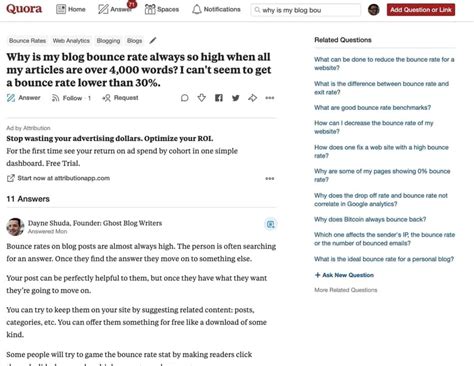Viewport: 474px width, 366px height.
Task: Click the Answer button under the question
Action: pos(24,98)
